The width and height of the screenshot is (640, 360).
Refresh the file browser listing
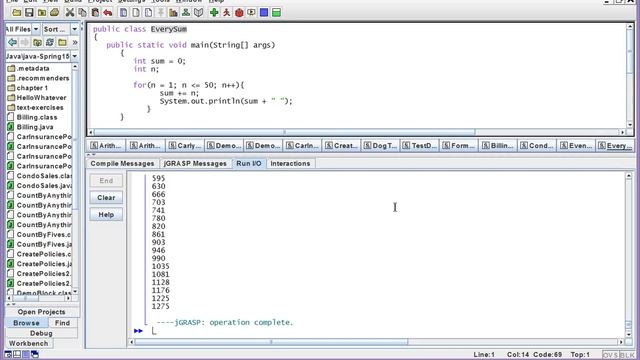[50, 42]
